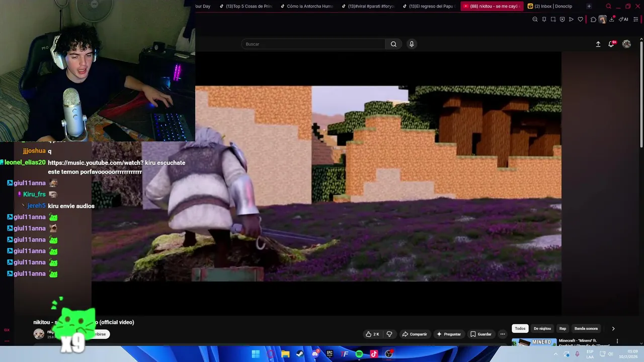Click ESP LAA language indicator
The width and height of the screenshot is (644, 362).
pyautogui.click(x=590, y=354)
